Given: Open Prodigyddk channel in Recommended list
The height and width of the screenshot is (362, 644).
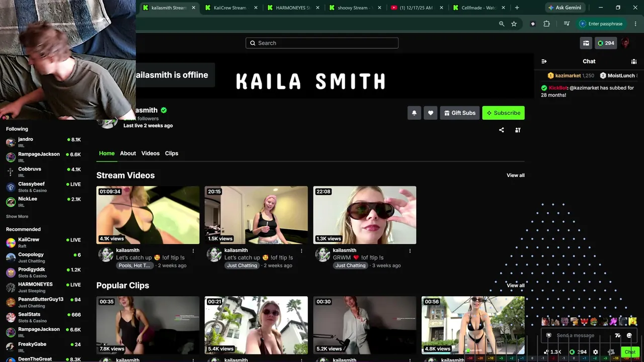Looking at the screenshot, I should click(43, 273).
